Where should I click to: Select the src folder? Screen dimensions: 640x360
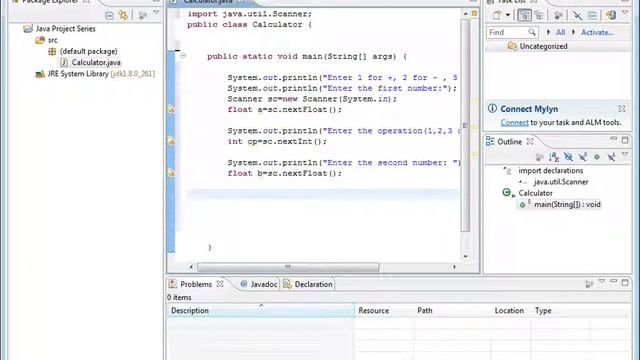click(53, 40)
